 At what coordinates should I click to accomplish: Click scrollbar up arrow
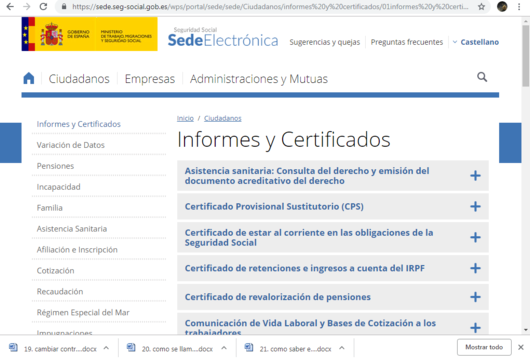pyautogui.click(x=526, y=21)
